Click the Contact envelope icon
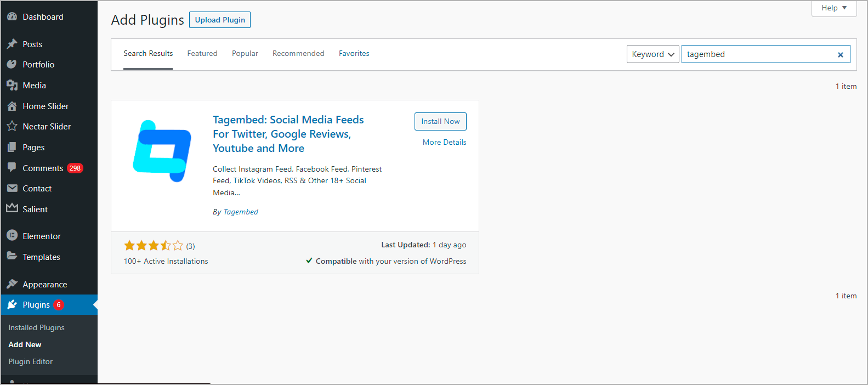Viewport: 868px width, 385px height. pos(12,188)
